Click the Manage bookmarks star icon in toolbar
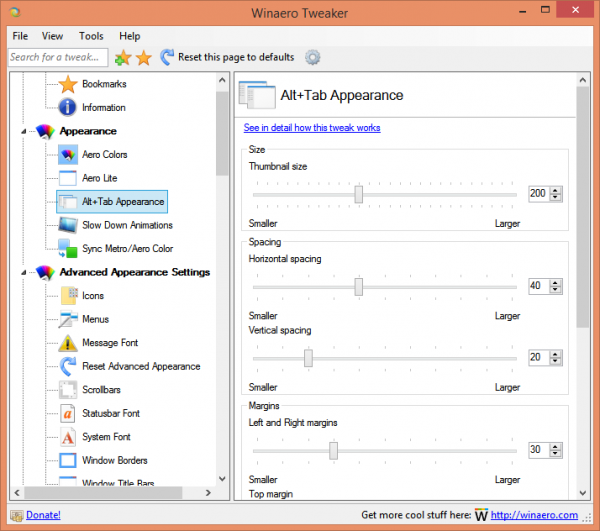This screenshot has height=531, width=600. (x=144, y=58)
